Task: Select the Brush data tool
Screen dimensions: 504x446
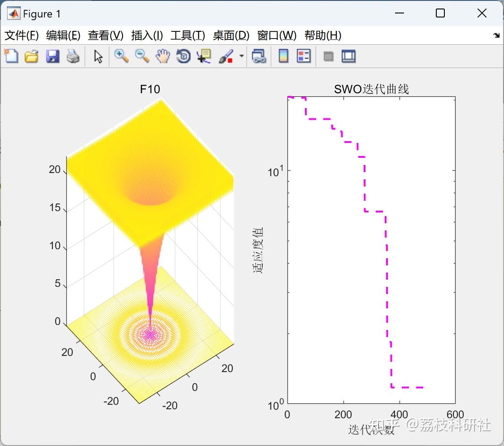Action: point(226,56)
